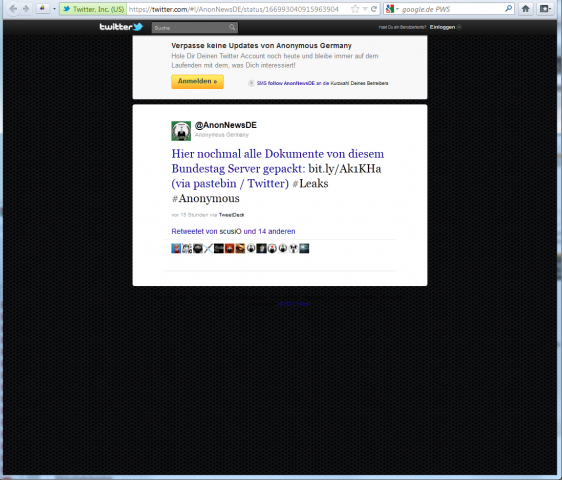Image resolution: width=562 pixels, height=480 pixels.
Task: Open the history dropdown arrow beside navigation buttons
Action: 54,9
